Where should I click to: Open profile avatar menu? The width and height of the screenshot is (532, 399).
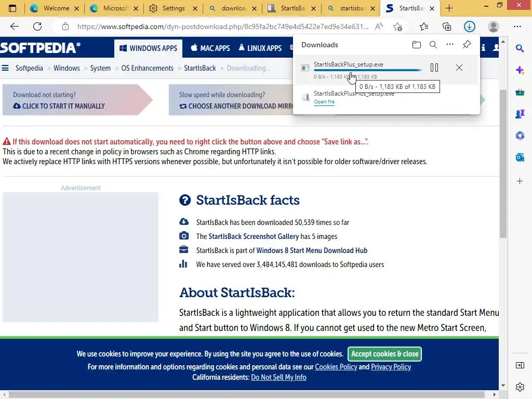click(494, 26)
